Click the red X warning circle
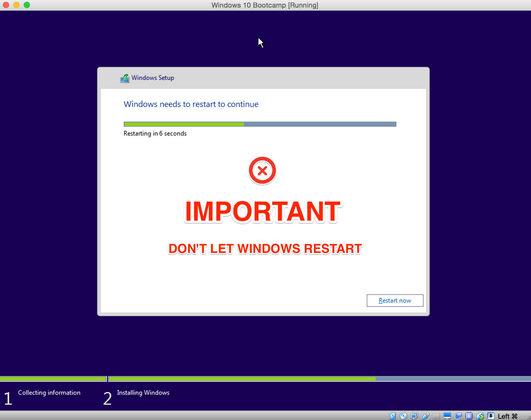 [x=262, y=171]
